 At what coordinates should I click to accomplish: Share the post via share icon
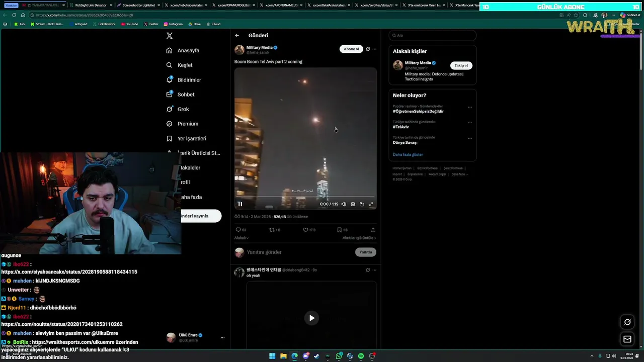[x=373, y=230]
